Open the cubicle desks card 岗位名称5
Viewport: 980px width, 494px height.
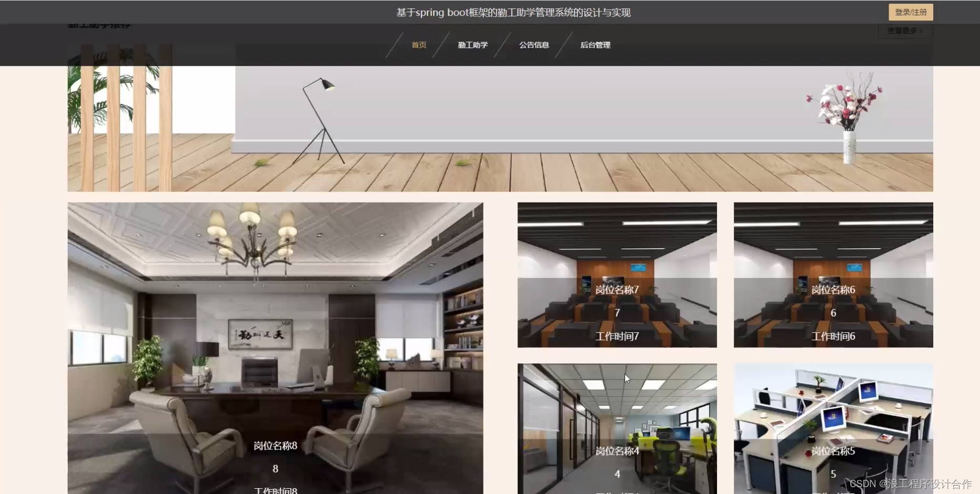point(833,428)
